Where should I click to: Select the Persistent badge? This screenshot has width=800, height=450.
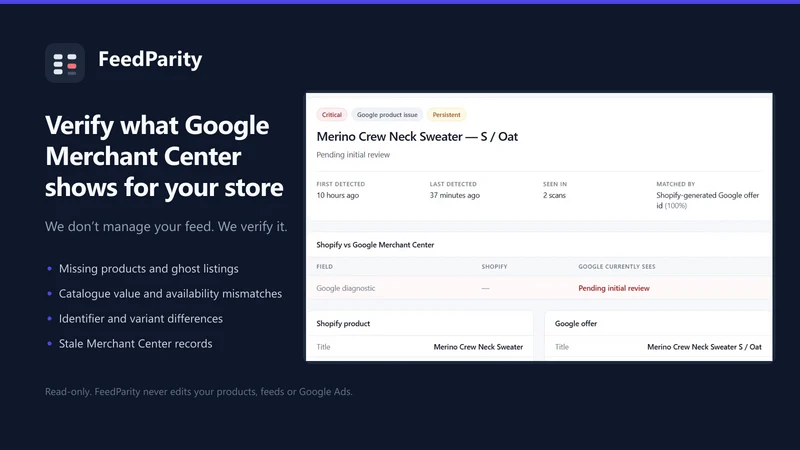(x=446, y=115)
